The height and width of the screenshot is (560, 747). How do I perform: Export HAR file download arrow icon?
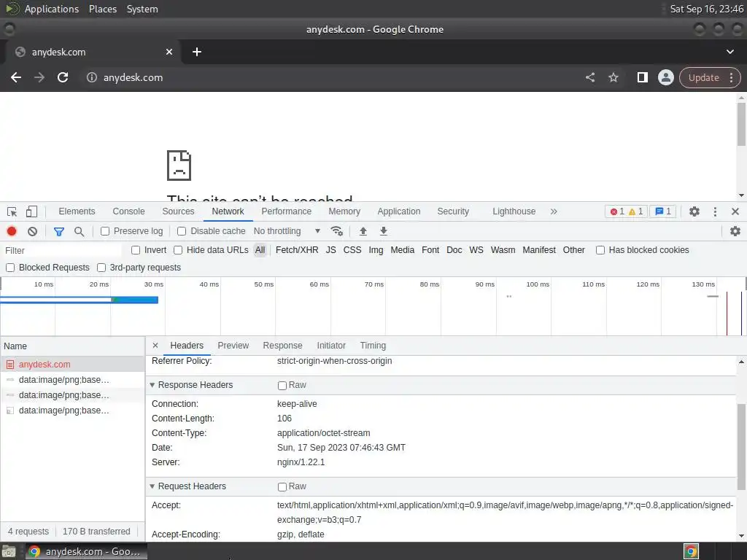click(x=384, y=231)
